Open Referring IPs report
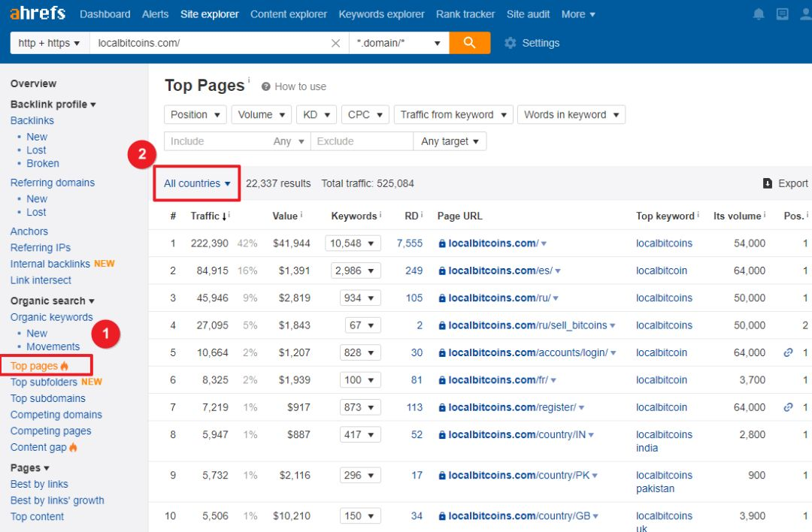812x532 pixels. (x=41, y=248)
